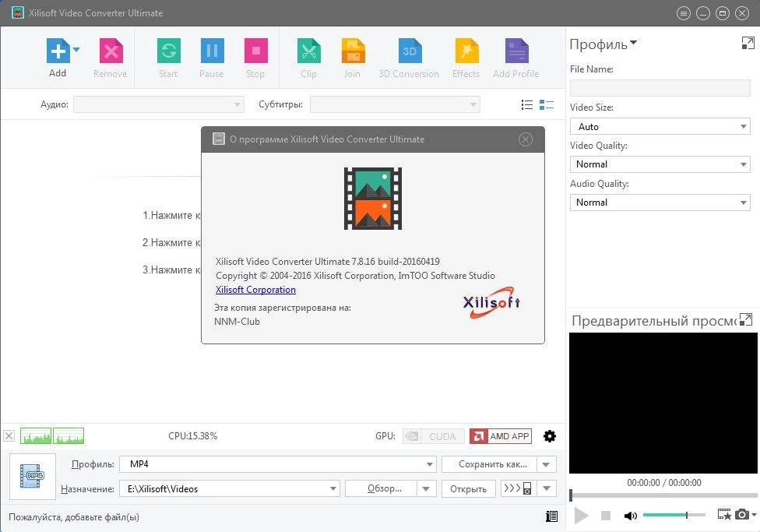
Task: Click the Обзор... button
Action: (381, 489)
